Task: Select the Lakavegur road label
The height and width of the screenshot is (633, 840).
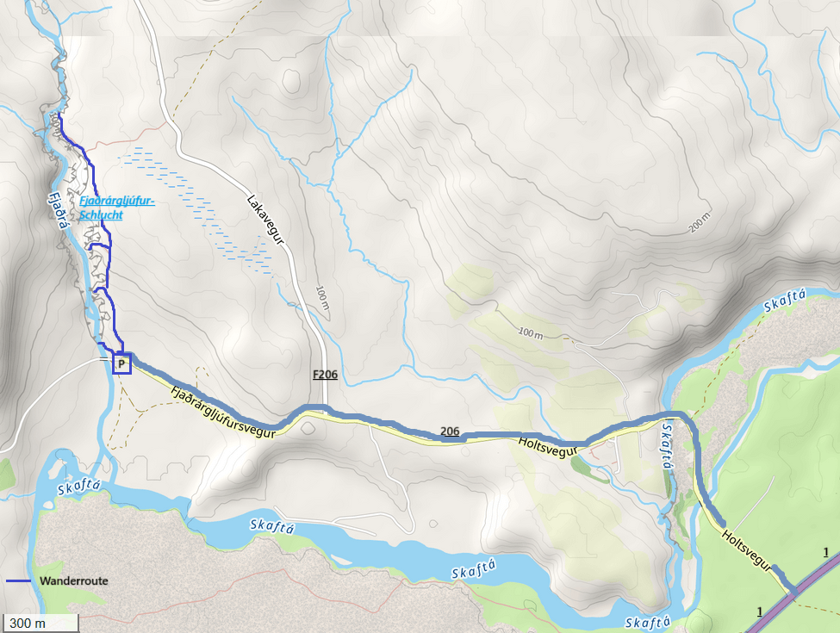Action: coord(264,220)
